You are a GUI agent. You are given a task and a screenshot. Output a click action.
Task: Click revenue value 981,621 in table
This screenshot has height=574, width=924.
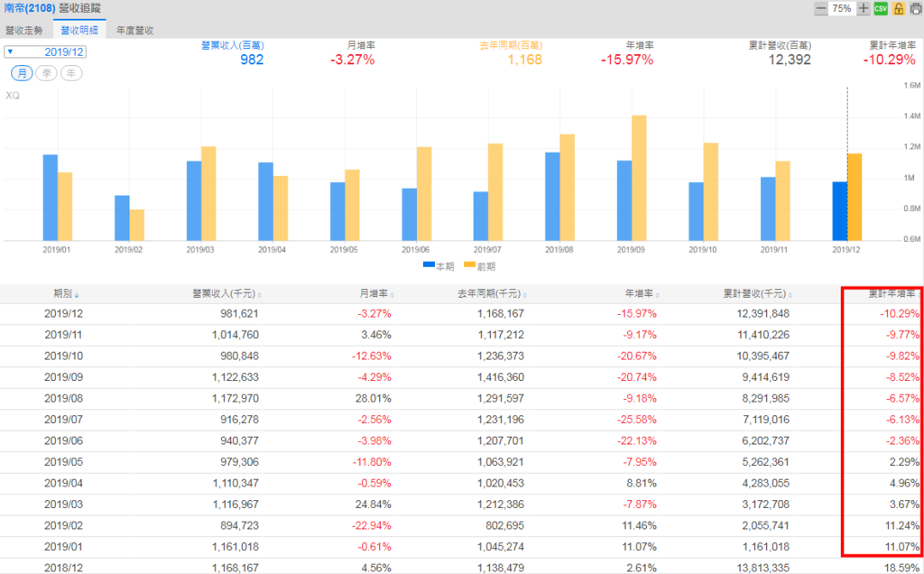pos(239,314)
